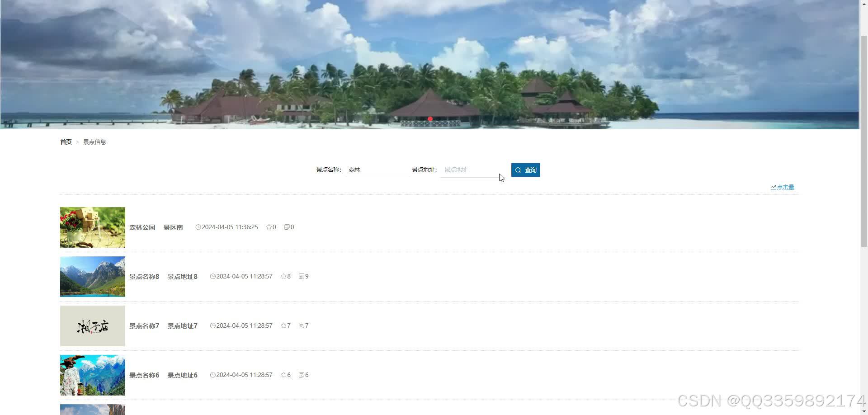Screen dimensions: 868x415
Task: Open the 景点名称7 calligraphy thumbnail
Action: (93, 326)
